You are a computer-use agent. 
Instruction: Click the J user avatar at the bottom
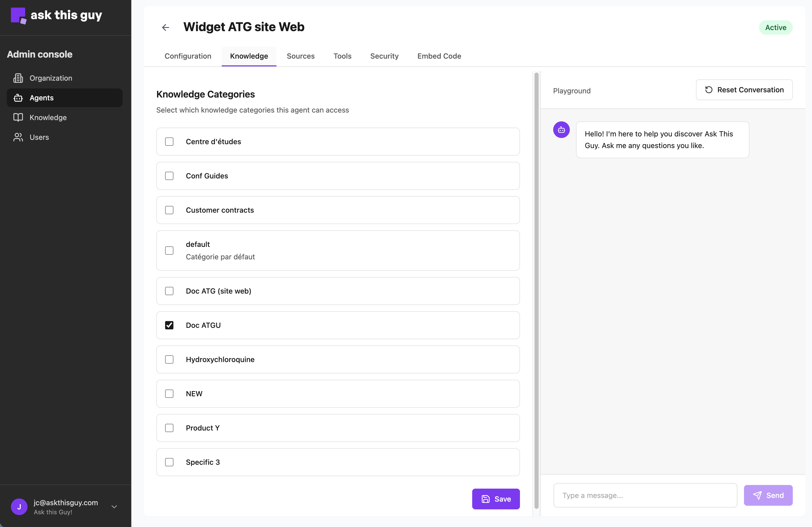tap(19, 507)
